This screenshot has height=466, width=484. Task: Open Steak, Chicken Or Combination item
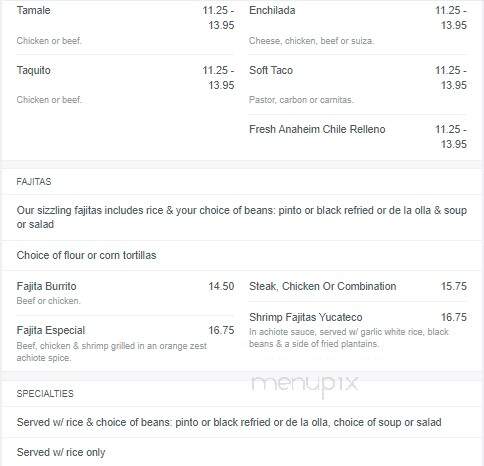[x=322, y=286]
